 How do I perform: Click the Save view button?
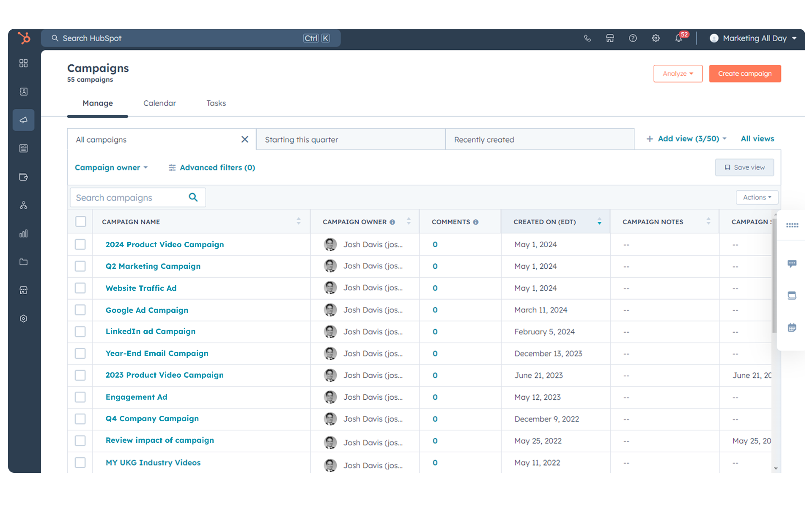pyautogui.click(x=744, y=168)
